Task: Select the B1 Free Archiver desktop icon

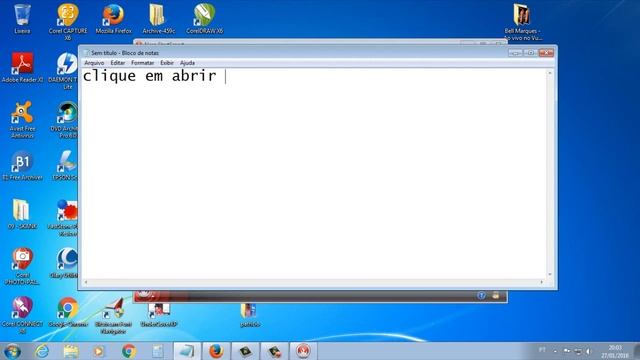Action: coord(22,166)
